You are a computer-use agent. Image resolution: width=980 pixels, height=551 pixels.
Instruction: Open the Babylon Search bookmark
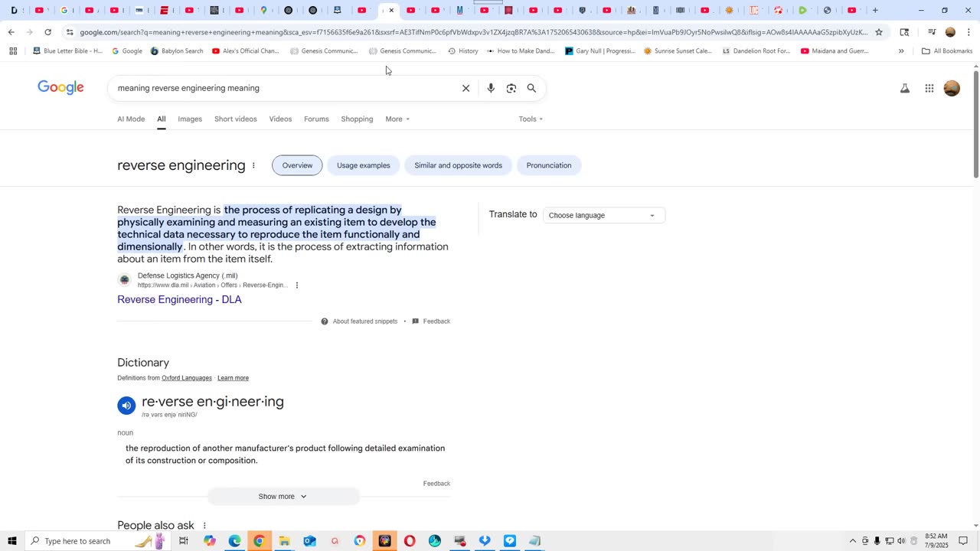tap(177, 51)
